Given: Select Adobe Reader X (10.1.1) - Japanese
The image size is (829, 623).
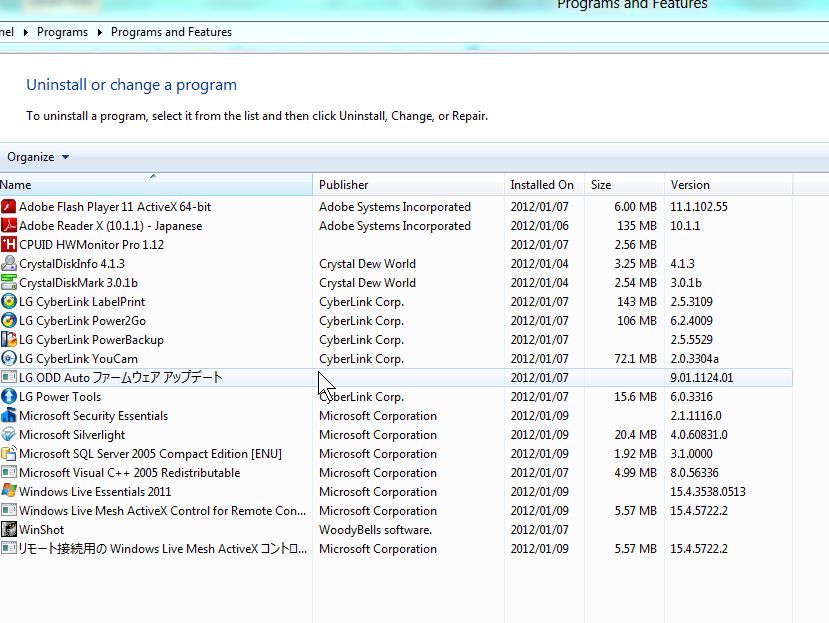Looking at the screenshot, I should click(110, 226).
